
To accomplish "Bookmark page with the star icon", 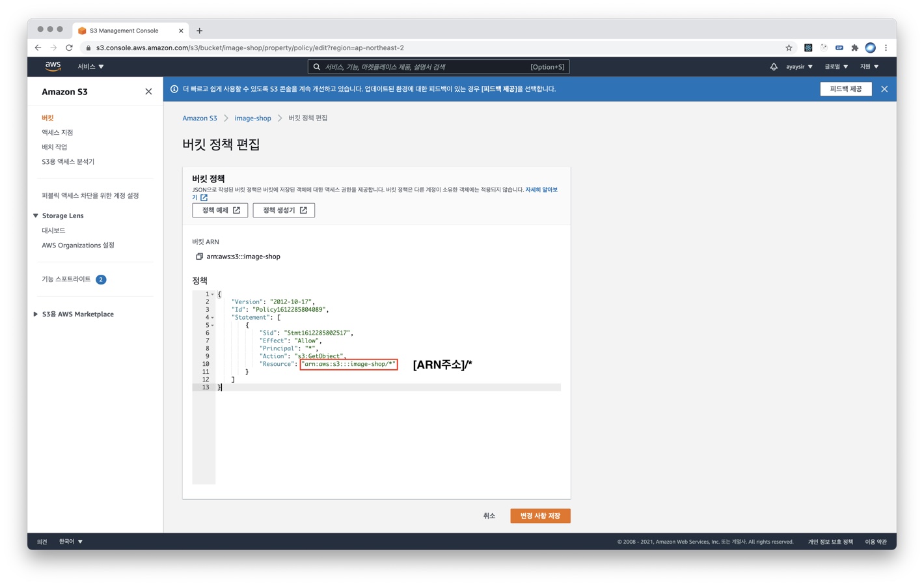I will pyautogui.click(x=789, y=48).
